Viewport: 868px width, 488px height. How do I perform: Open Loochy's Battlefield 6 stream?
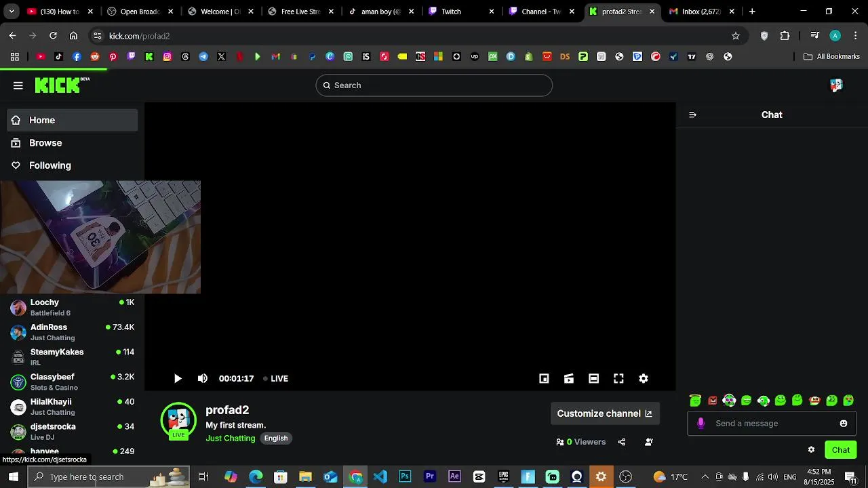[x=73, y=308]
